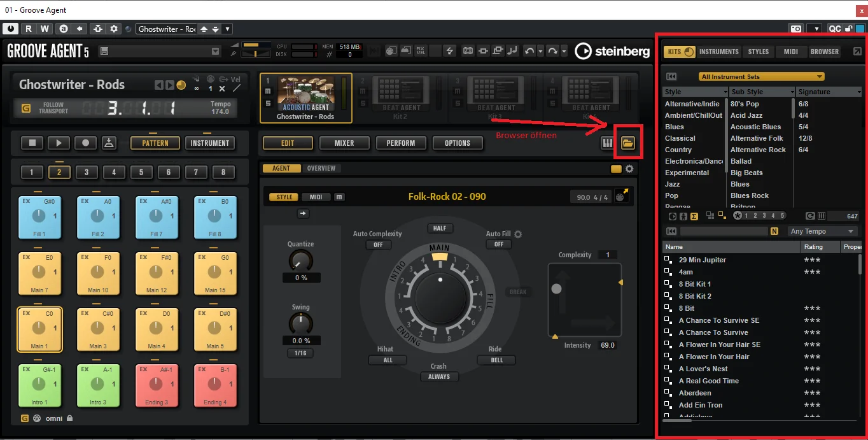
Task: Click the Fill 1 pad G#0
Action: (39, 218)
